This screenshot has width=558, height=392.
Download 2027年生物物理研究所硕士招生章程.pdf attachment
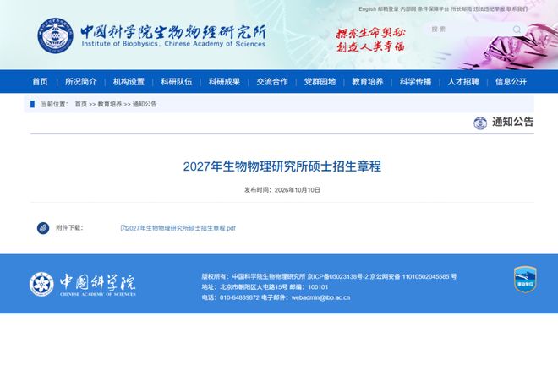point(181,228)
